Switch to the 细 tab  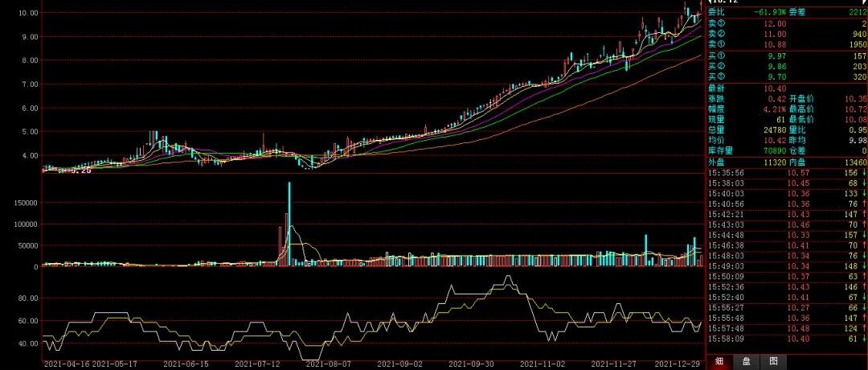719,362
